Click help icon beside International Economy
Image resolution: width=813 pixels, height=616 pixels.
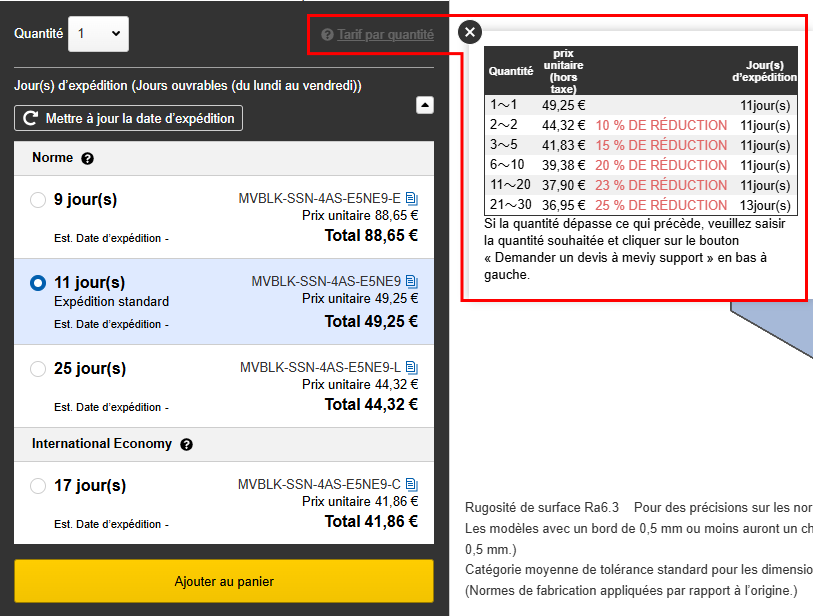tap(186, 445)
